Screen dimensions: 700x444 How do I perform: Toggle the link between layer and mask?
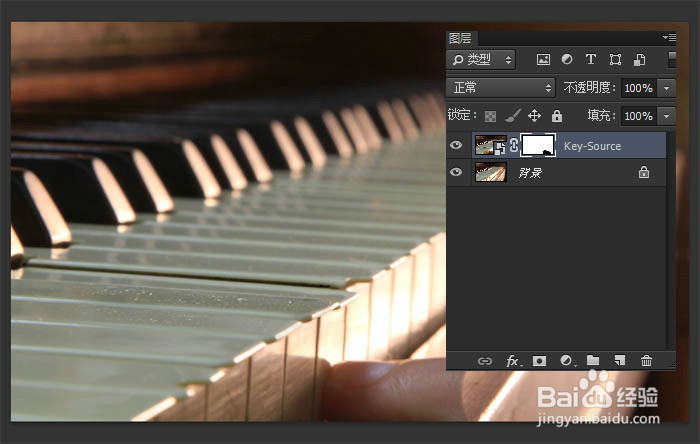(x=514, y=145)
